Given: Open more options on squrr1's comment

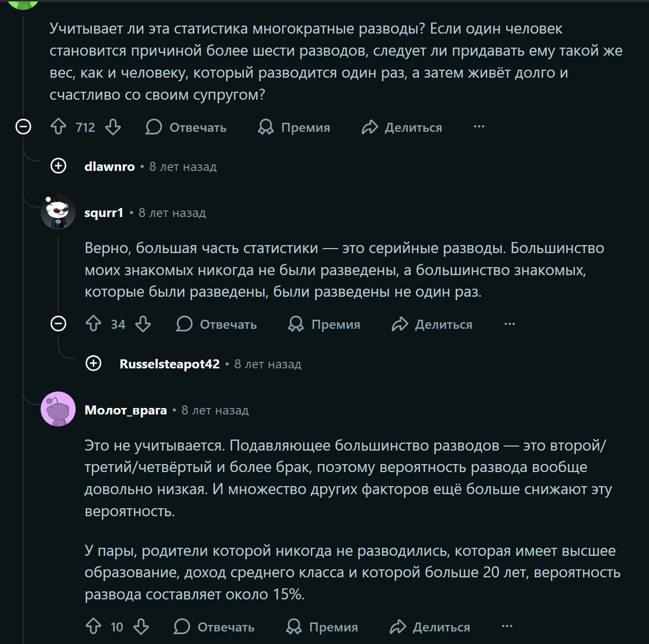Looking at the screenshot, I should point(510,324).
